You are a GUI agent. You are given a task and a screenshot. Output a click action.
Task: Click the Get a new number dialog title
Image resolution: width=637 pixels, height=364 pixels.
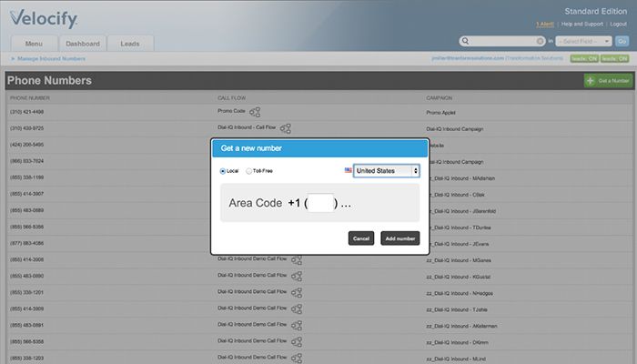pos(251,148)
